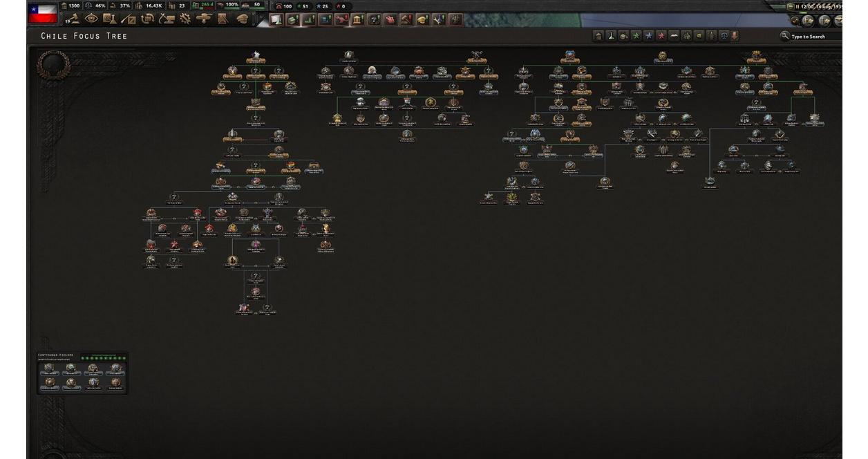The image size is (868, 459).
Task: Click the red fist alert icon
Action: click(390, 19)
